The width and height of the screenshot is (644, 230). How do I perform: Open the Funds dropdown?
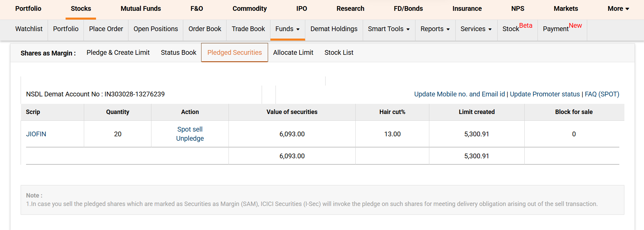[287, 29]
